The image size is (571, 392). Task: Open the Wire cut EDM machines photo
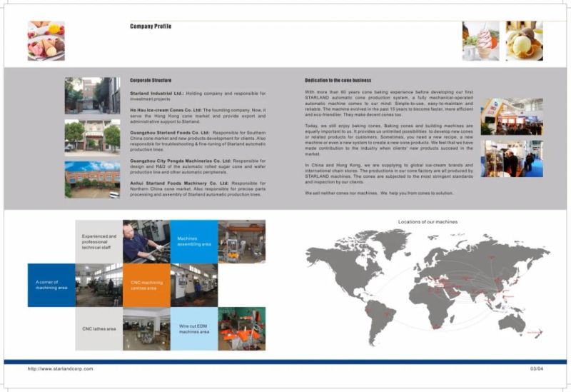[x=242, y=328]
